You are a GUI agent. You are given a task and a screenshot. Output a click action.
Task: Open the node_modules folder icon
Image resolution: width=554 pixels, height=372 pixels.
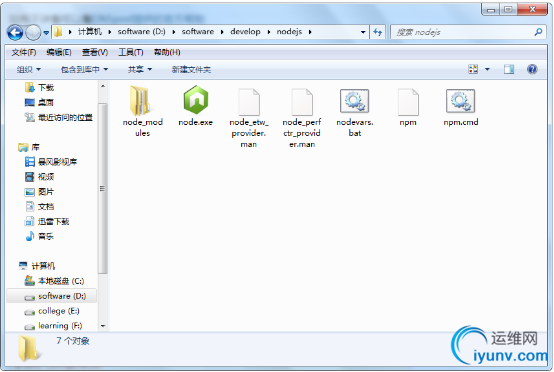140,101
